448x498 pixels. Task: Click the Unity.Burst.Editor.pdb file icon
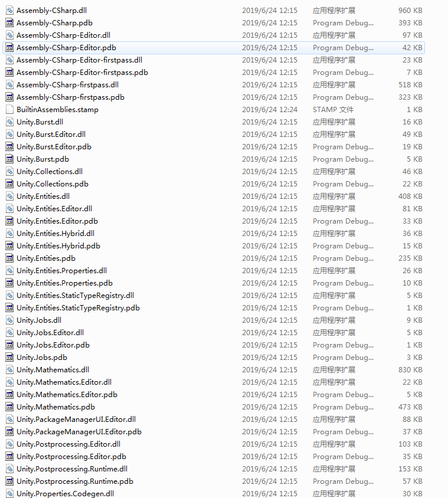pos(10,147)
